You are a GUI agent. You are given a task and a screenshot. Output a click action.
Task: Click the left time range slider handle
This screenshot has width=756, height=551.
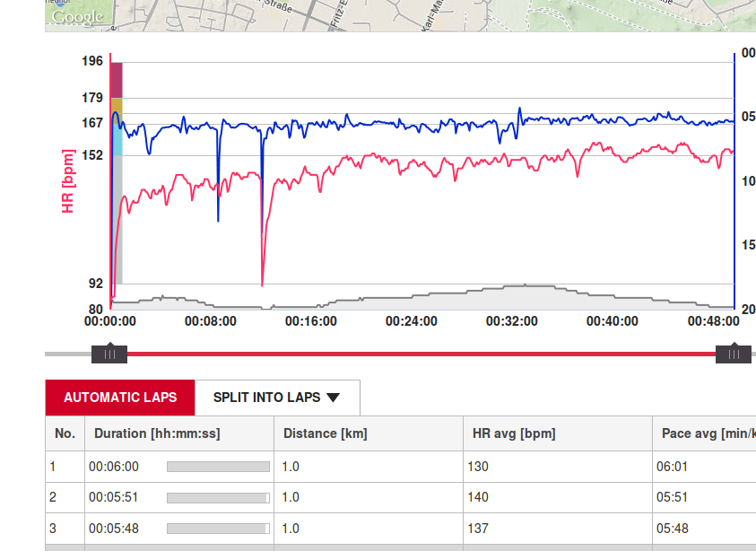109,354
